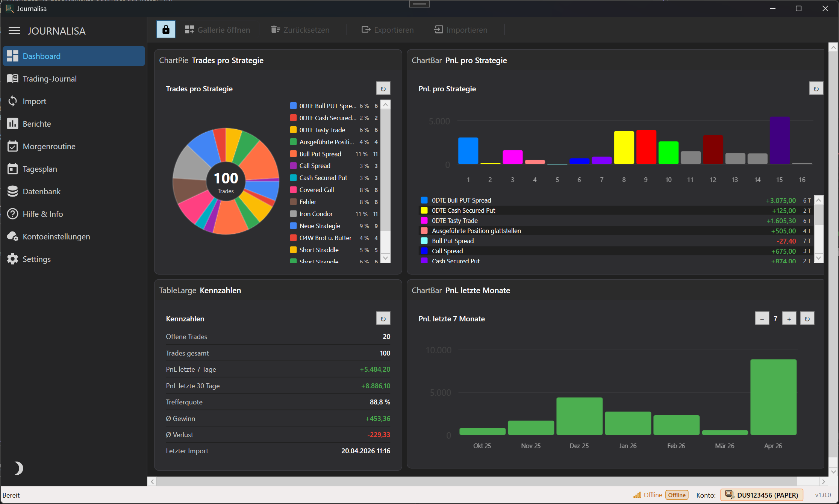
Task: Open Datenbank via the database icon
Action: [x=12, y=191]
